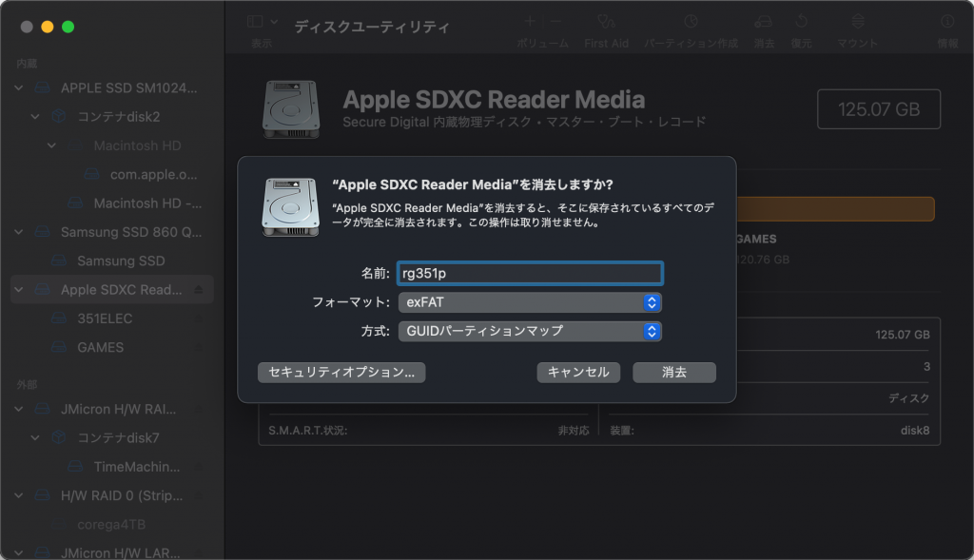Open セキュリティオプション settings
974x560 pixels.
point(341,372)
